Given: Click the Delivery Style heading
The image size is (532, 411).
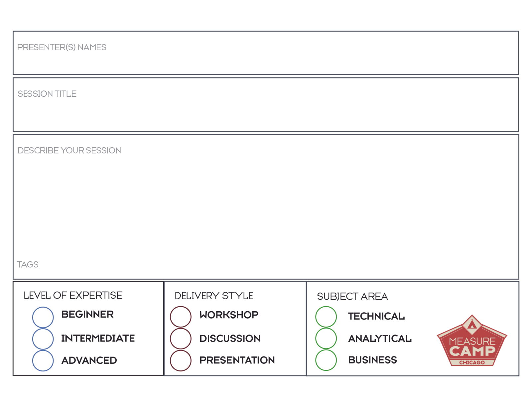Looking at the screenshot, I should point(214,296).
